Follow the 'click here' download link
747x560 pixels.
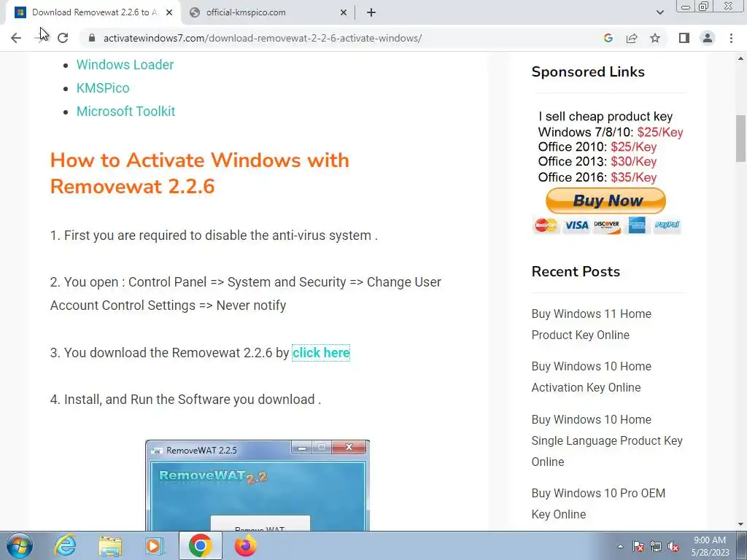(321, 353)
